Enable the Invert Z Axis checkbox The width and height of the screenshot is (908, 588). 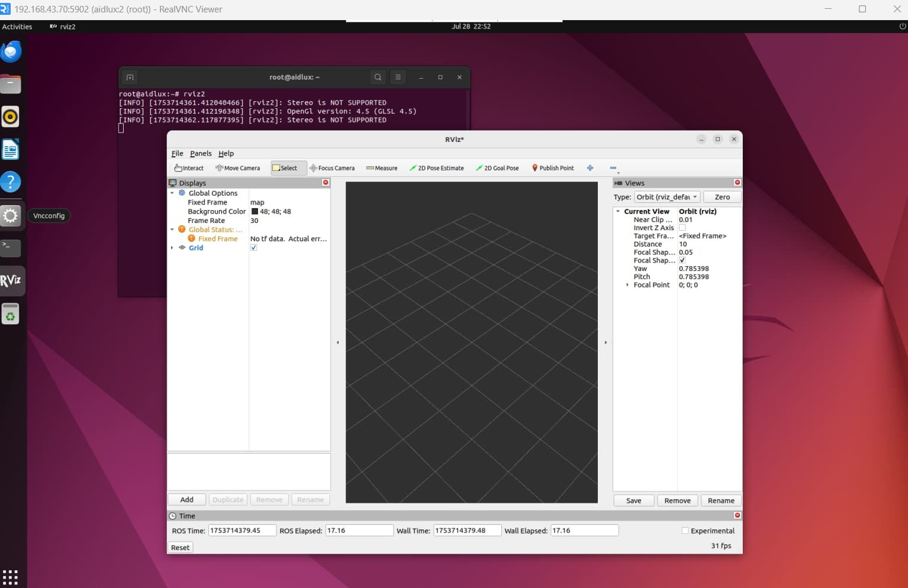682,228
